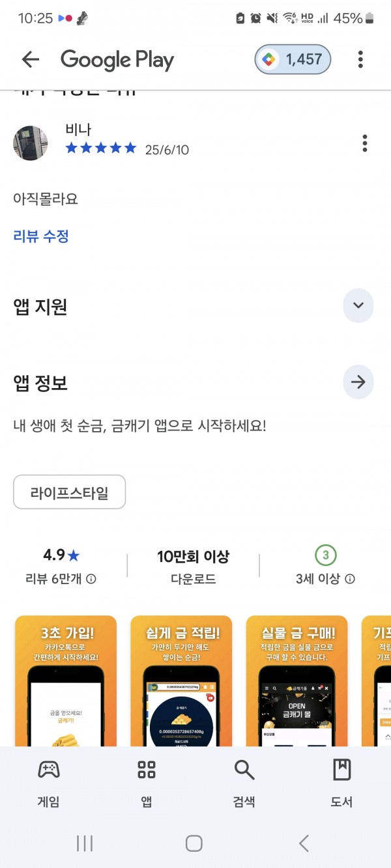Open the 3초 가입! screenshot thumbnail

coord(66,681)
